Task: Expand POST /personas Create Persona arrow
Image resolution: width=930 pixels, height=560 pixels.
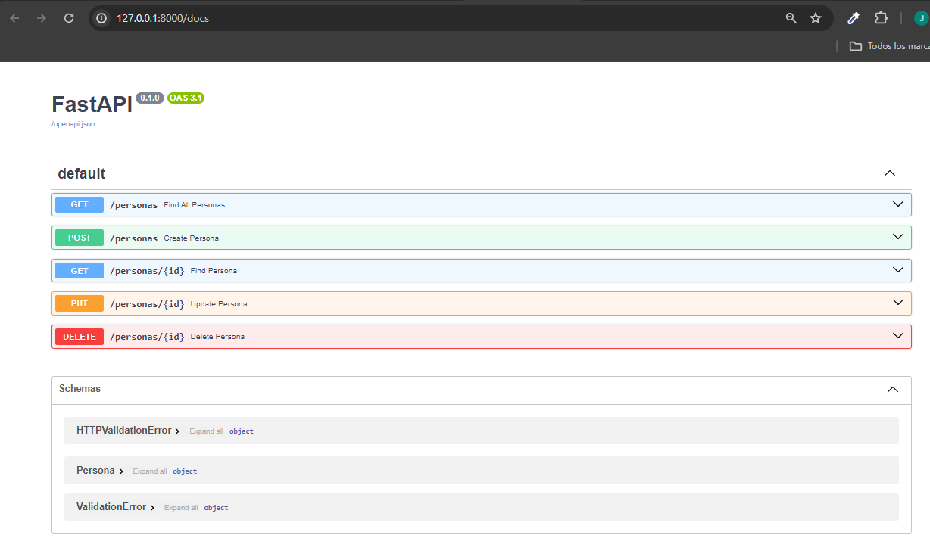Action: [x=898, y=237]
